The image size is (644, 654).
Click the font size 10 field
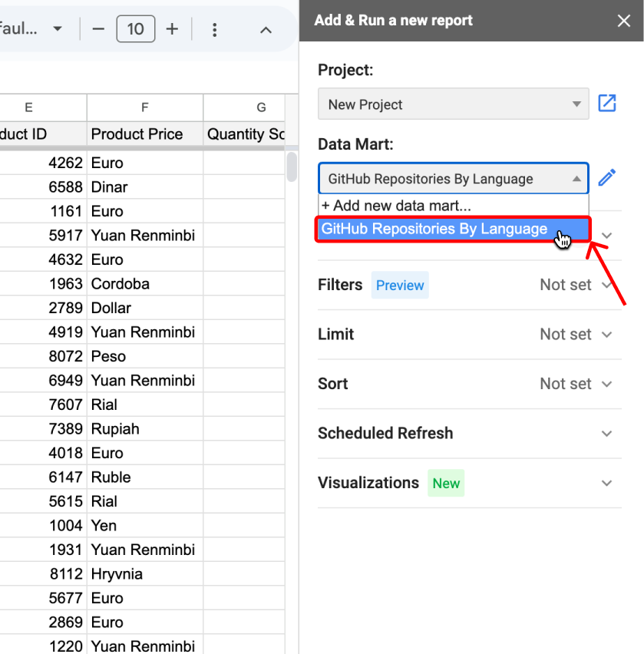(136, 28)
